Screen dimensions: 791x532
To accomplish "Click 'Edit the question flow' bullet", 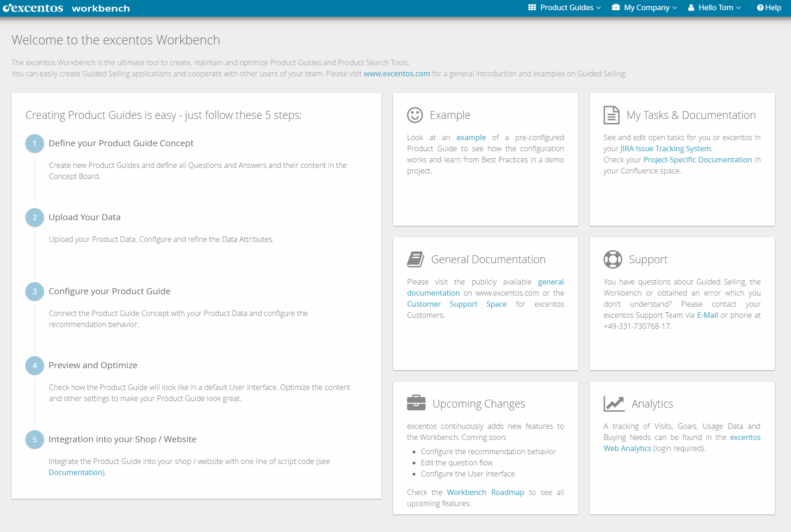I will 457,463.
